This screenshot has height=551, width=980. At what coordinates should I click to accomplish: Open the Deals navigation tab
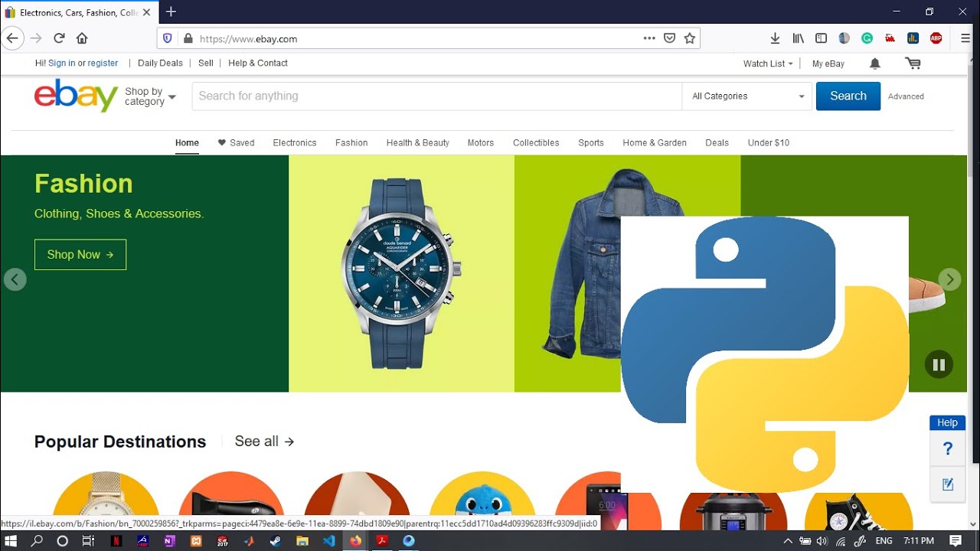coord(717,143)
